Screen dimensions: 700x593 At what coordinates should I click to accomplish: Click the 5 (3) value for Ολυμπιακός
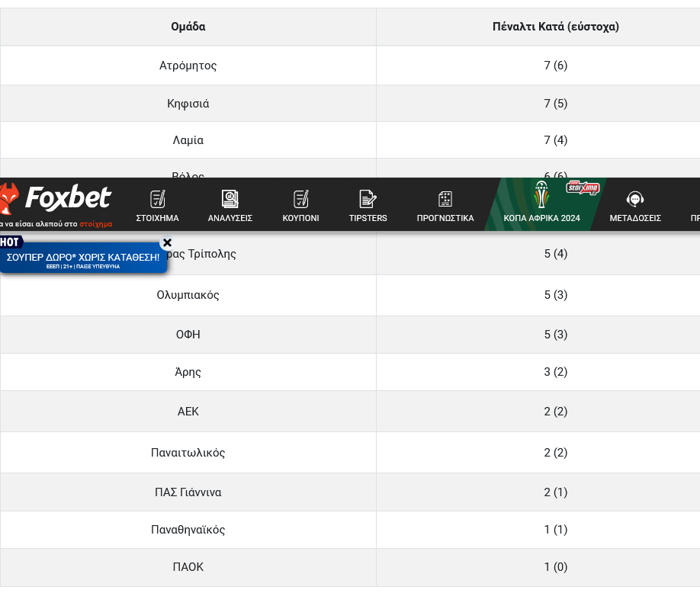(x=556, y=295)
